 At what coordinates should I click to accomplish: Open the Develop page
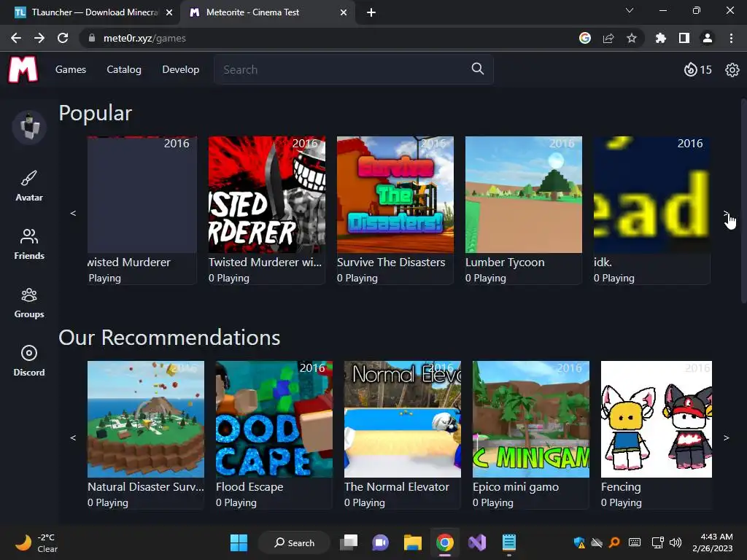coord(181,69)
